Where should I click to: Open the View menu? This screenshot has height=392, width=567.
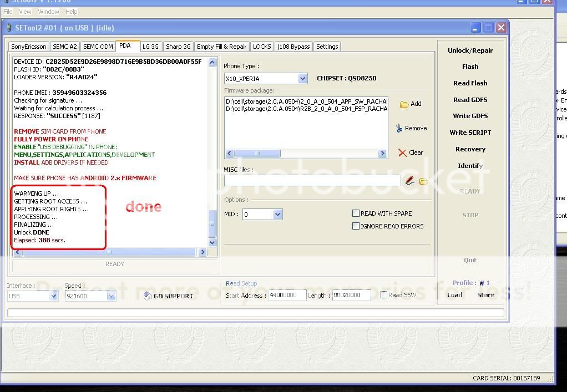(x=25, y=12)
